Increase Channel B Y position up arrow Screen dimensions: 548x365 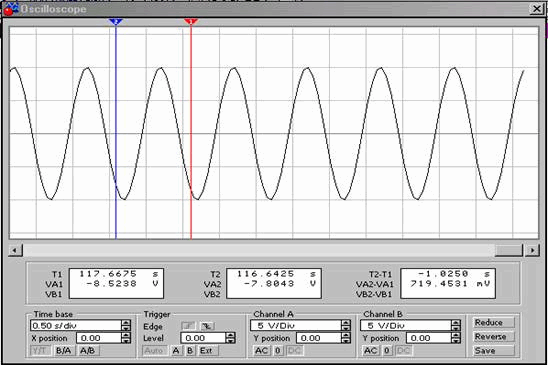[x=456, y=335]
